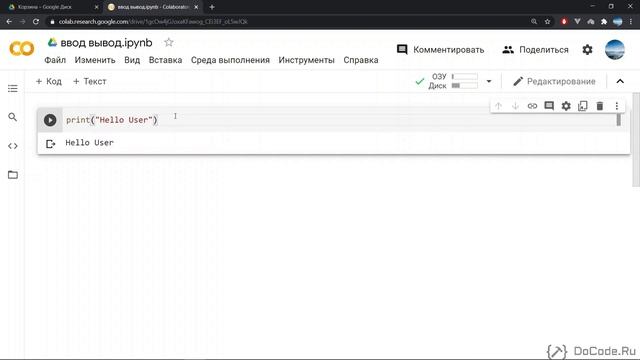Expand the runtime connection dropdown arrow

[x=489, y=81]
